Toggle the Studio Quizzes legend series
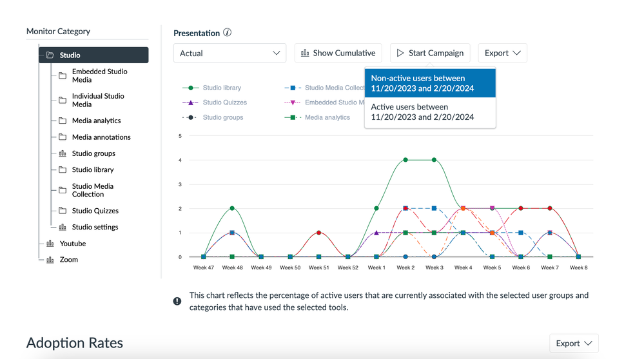 (224, 102)
